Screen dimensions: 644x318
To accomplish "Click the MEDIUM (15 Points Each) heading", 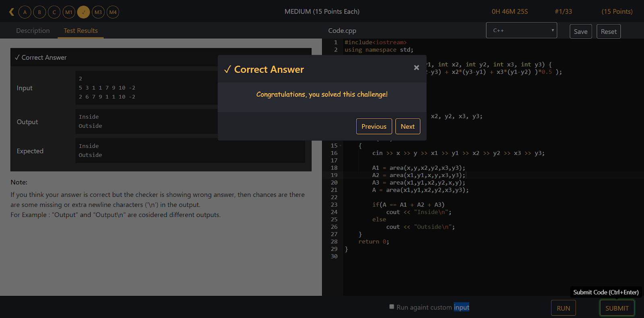I will coord(322,12).
